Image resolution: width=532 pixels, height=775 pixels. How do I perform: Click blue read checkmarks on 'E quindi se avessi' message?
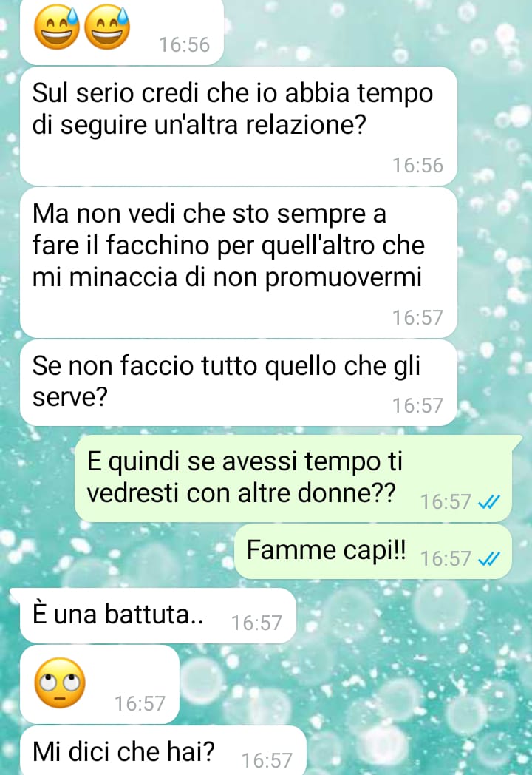489,501
